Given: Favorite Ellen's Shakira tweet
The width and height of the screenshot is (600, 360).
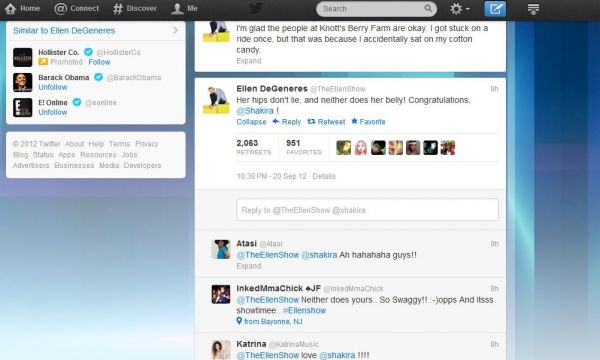Looking at the screenshot, I should tap(368, 122).
